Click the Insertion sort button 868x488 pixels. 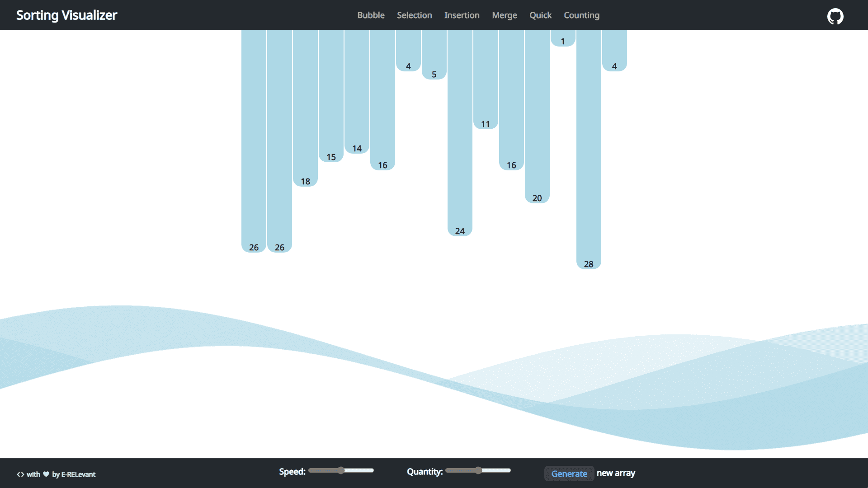coord(462,15)
